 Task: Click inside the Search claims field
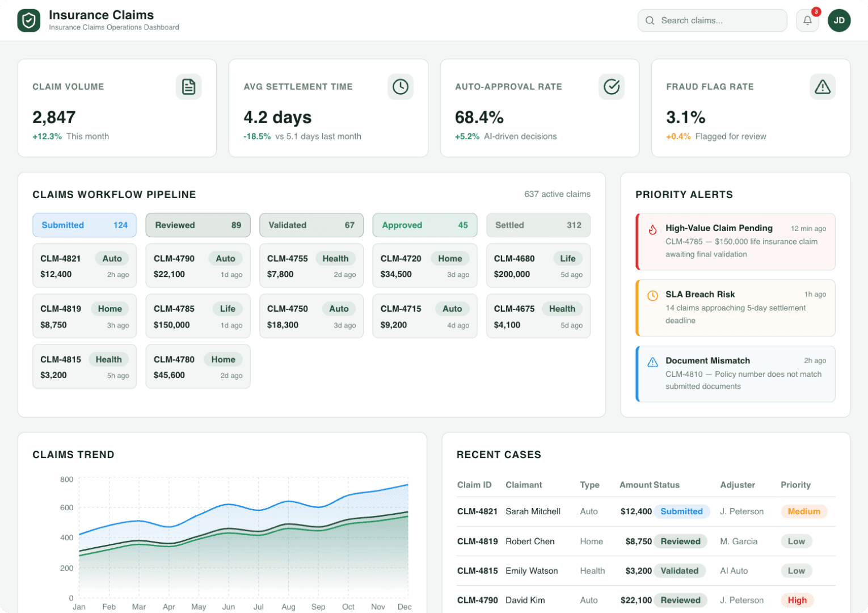(x=712, y=20)
